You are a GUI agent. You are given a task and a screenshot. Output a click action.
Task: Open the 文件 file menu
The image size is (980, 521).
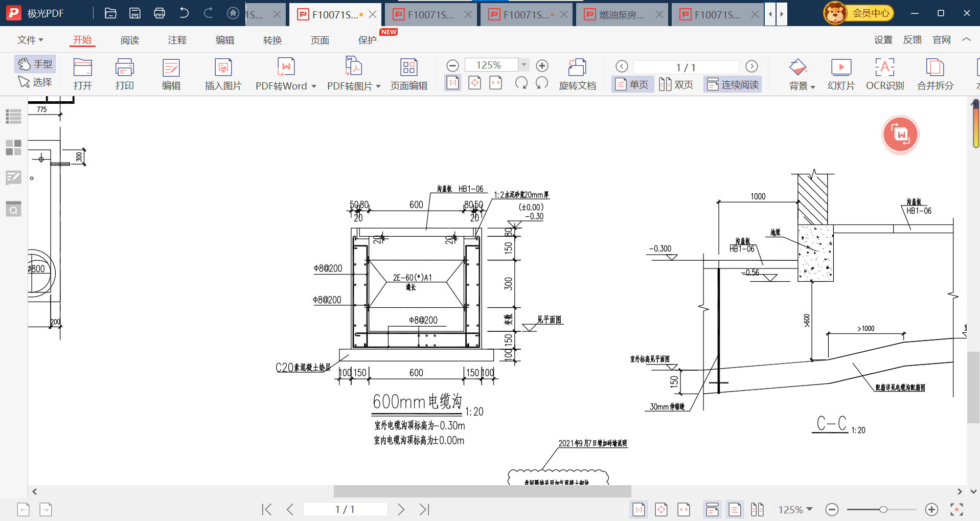click(x=30, y=40)
